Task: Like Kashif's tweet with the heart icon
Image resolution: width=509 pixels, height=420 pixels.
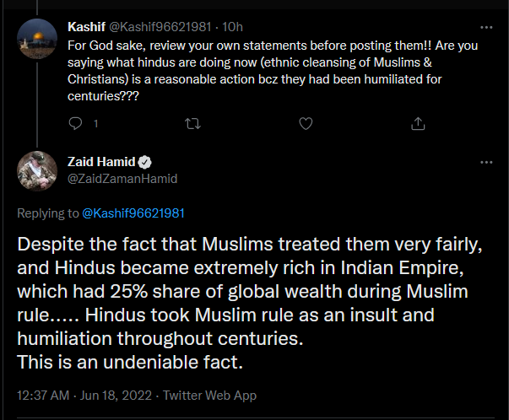Action: [304, 124]
